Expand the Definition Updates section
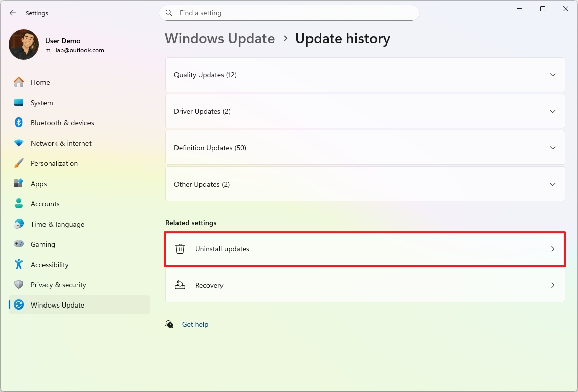The width and height of the screenshot is (578, 392). click(553, 147)
